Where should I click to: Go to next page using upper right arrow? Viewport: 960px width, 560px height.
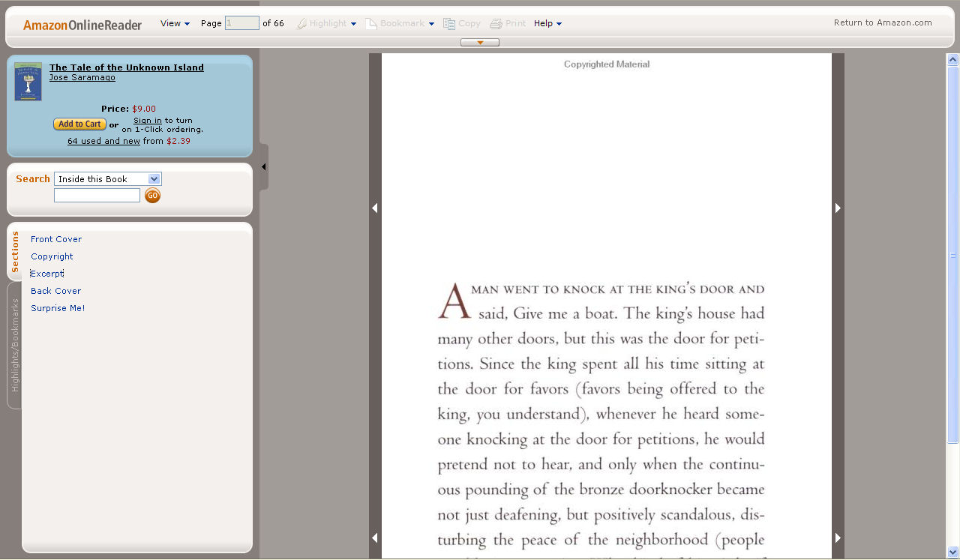838,208
